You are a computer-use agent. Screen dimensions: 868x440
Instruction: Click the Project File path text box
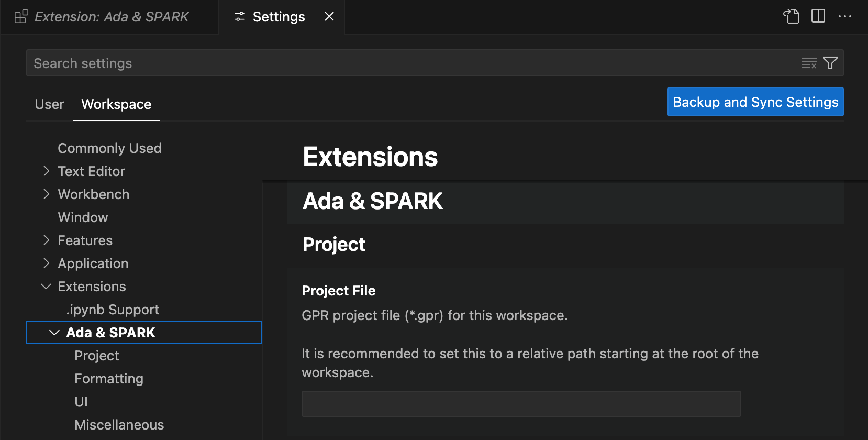[521, 404]
